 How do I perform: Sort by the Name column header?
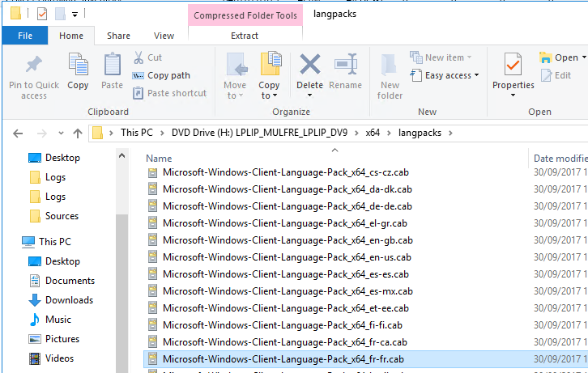[x=159, y=159]
